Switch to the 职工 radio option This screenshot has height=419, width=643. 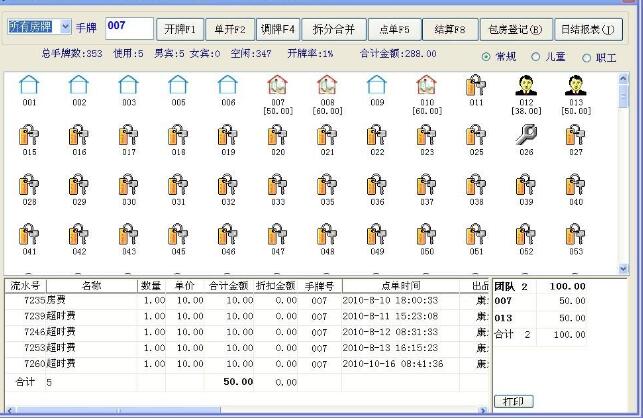[587, 58]
